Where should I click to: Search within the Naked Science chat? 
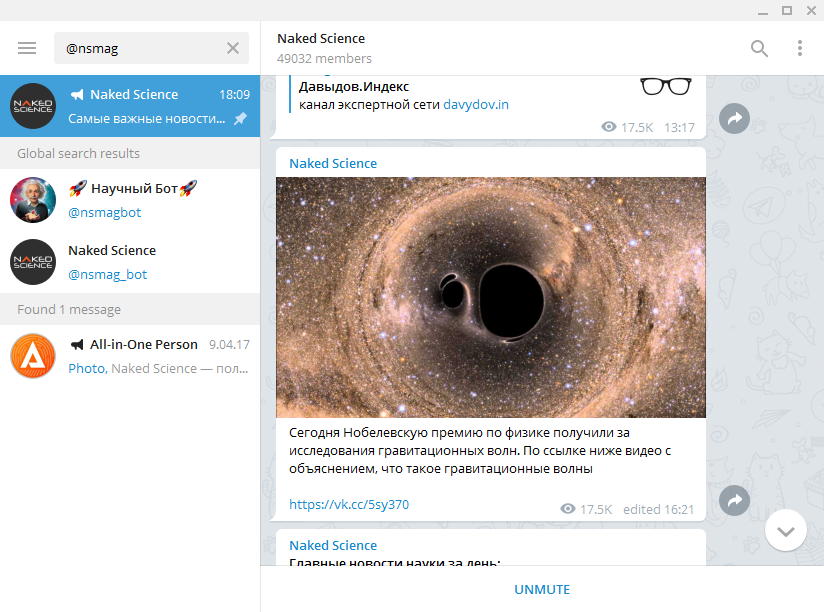pyautogui.click(x=760, y=48)
